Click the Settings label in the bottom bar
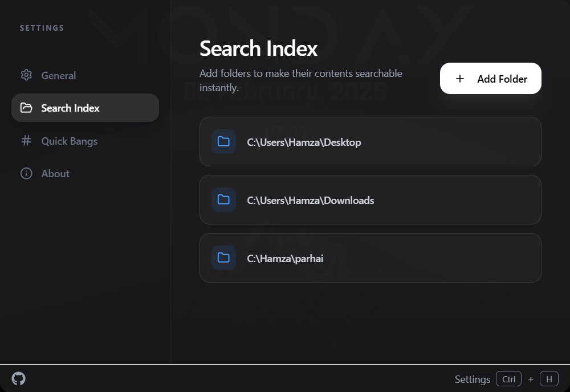Image resolution: width=570 pixels, height=392 pixels. 472,379
